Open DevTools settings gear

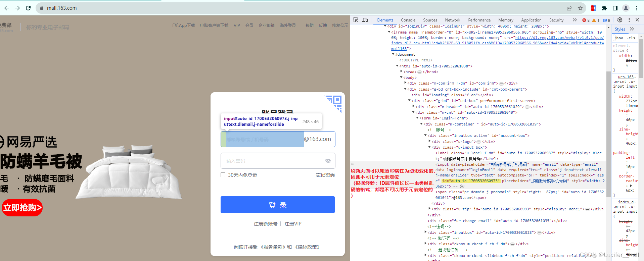click(x=620, y=20)
